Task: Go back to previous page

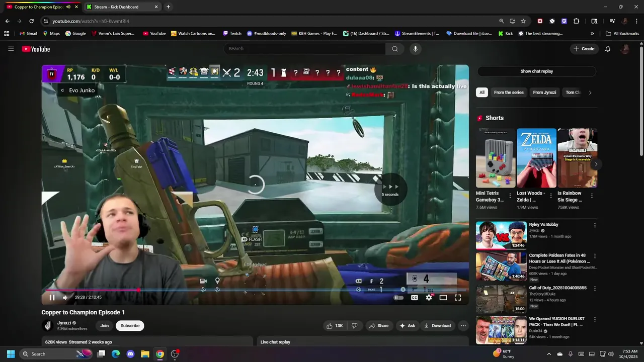Action: 7,21
